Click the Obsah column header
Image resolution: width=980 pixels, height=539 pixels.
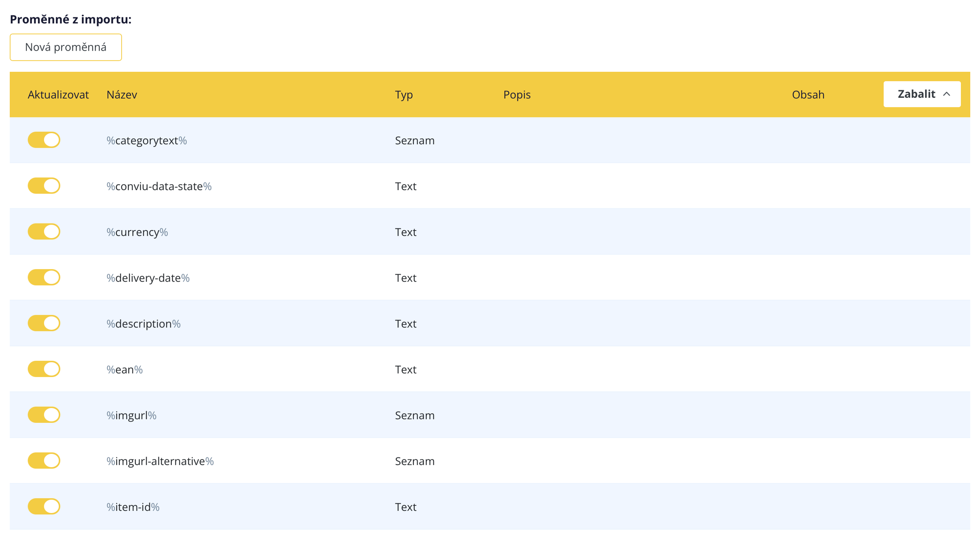coord(808,94)
